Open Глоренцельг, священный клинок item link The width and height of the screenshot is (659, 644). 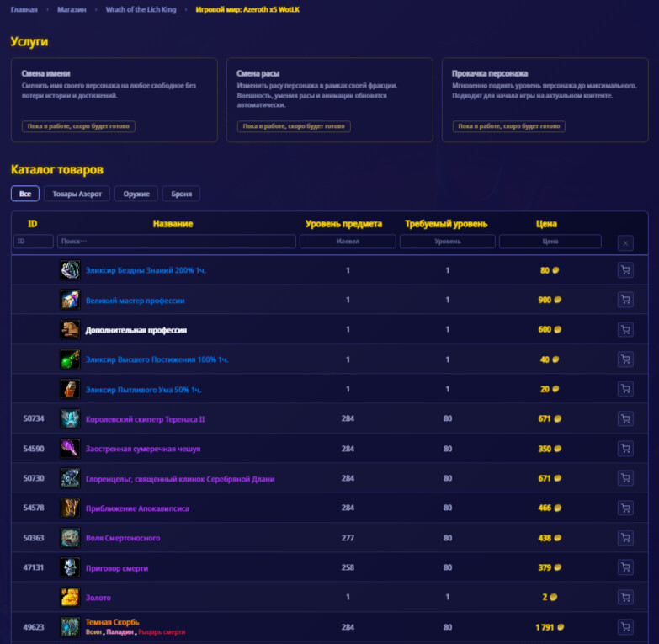[x=180, y=479]
